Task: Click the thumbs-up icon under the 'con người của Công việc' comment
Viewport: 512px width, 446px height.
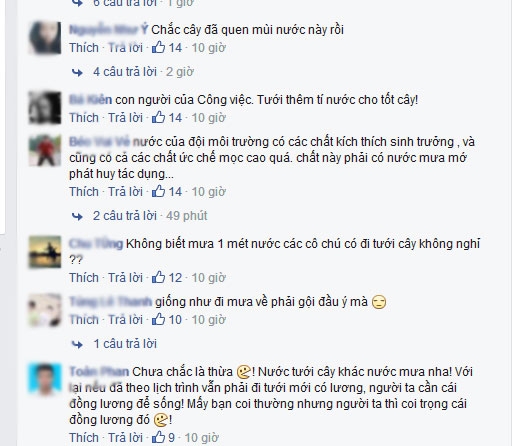Action: click(158, 117)
